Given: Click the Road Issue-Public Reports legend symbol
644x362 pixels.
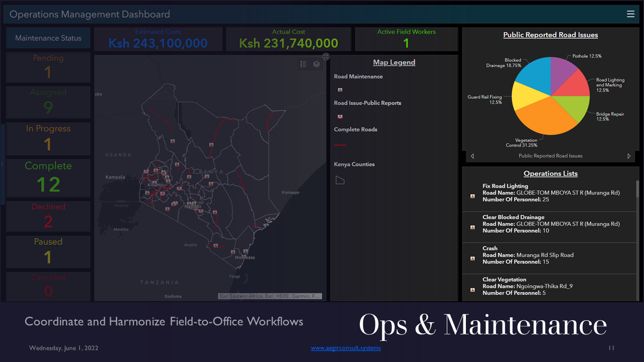Looking at the screenshot, I should click(340, 116).
